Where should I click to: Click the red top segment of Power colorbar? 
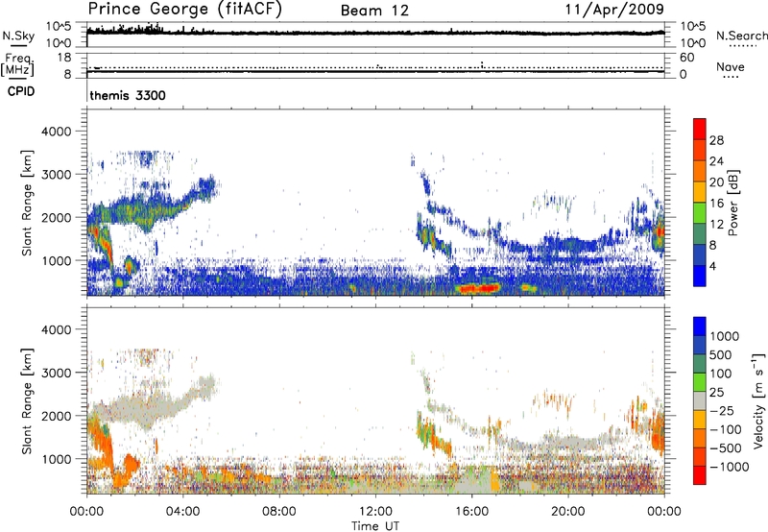[x=700, y=129]
